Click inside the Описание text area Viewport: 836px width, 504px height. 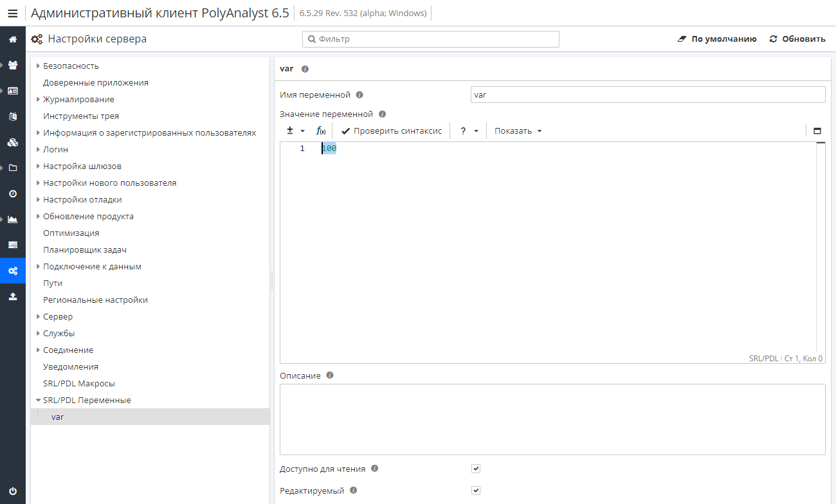click(552, 419)
